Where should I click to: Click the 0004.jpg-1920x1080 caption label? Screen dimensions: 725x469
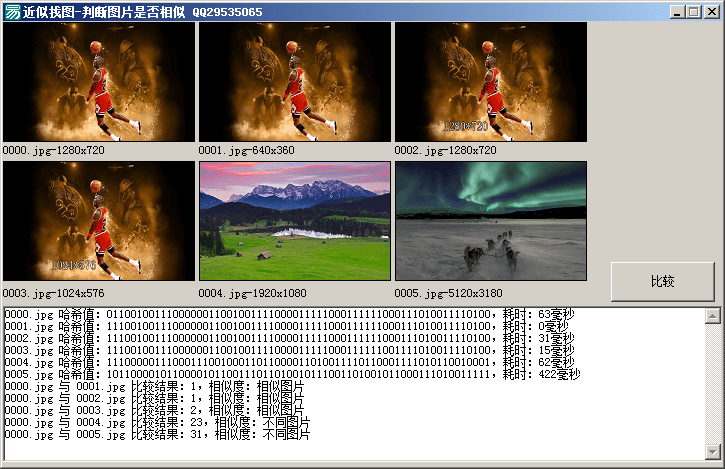coord(253,294)
